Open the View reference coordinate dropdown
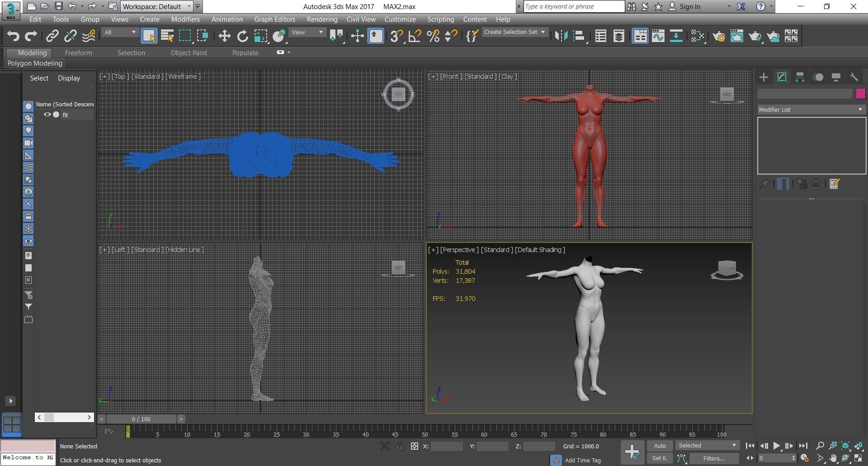This screenshot has height=466, width=868. click(307, 32)
